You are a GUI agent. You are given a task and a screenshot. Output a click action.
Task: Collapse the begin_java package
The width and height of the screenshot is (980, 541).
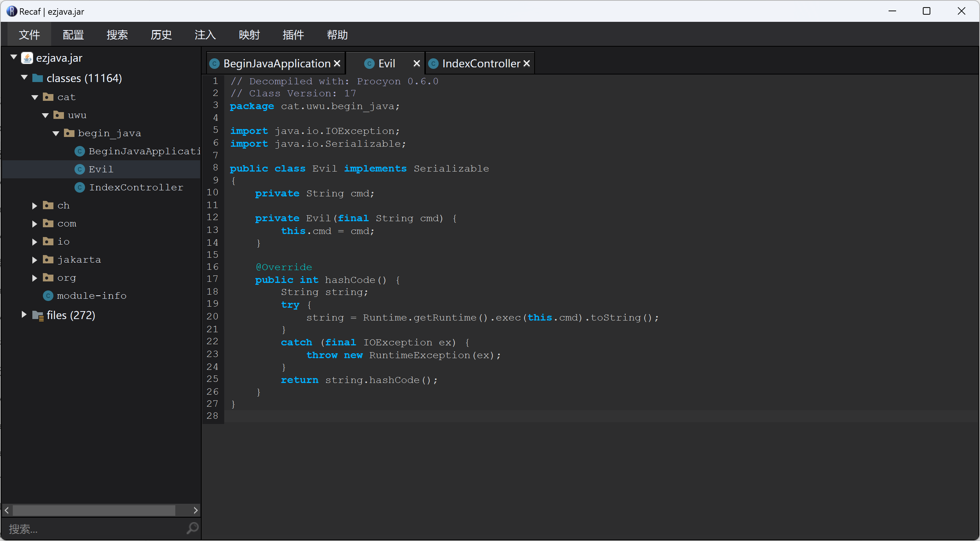[x=56, y=133]
